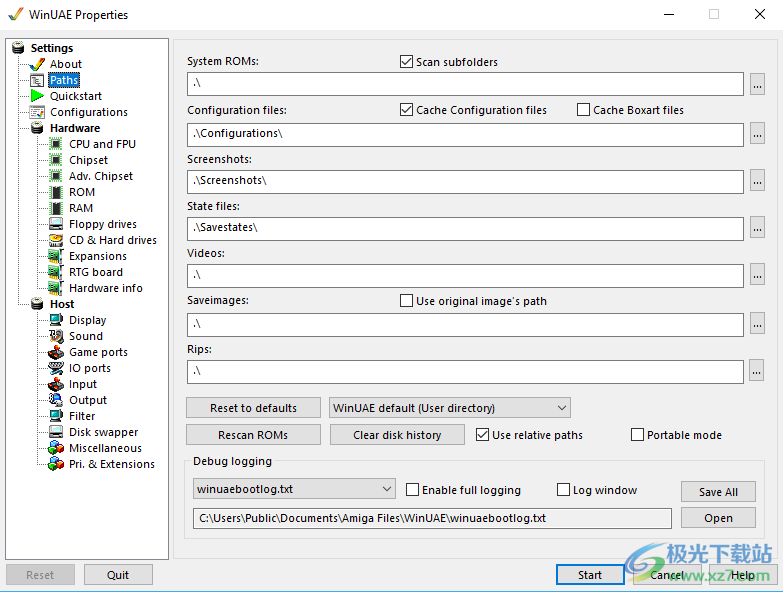The width and height of the screenshot is (783, 592).
Task: Toggle Use relative paths checkbox
Action: (482, 435)
